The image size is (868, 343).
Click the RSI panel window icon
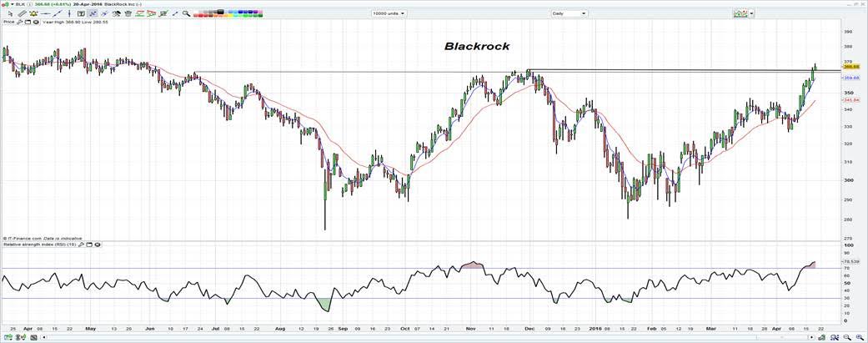[x=89, y=245]
